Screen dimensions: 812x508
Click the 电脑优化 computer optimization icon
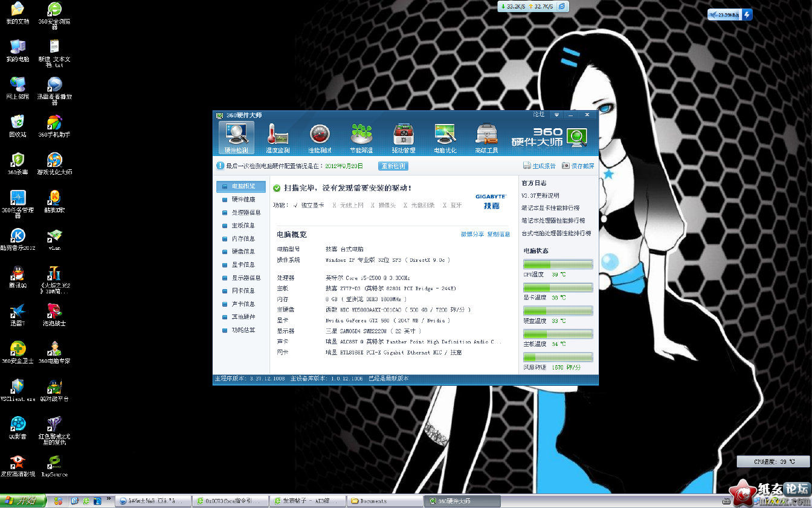[x=445, y=138]
